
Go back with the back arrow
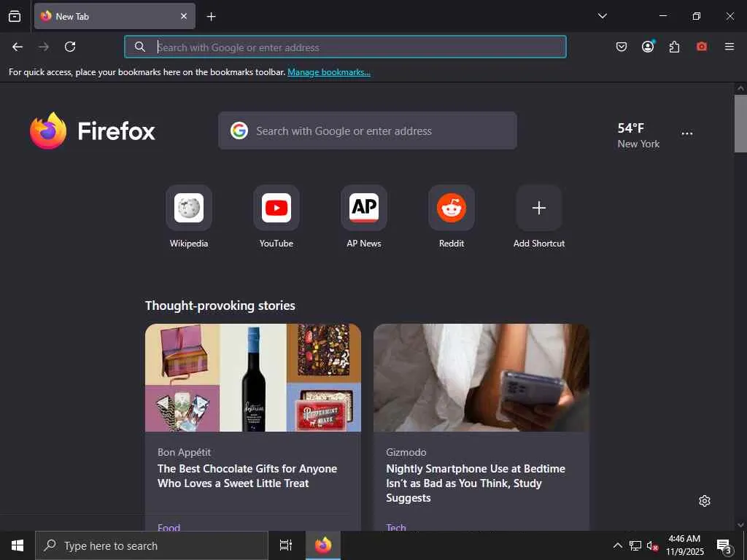18,47
